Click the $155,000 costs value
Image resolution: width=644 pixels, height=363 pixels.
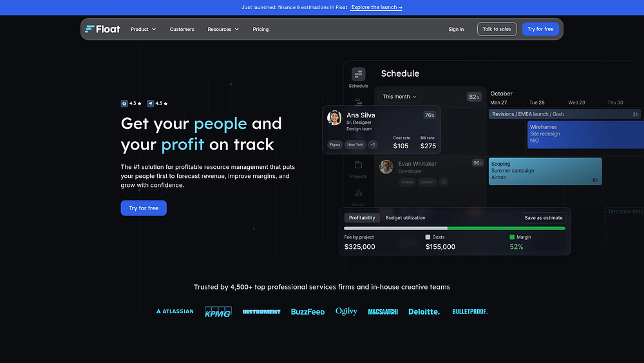[x=440, y=247]
